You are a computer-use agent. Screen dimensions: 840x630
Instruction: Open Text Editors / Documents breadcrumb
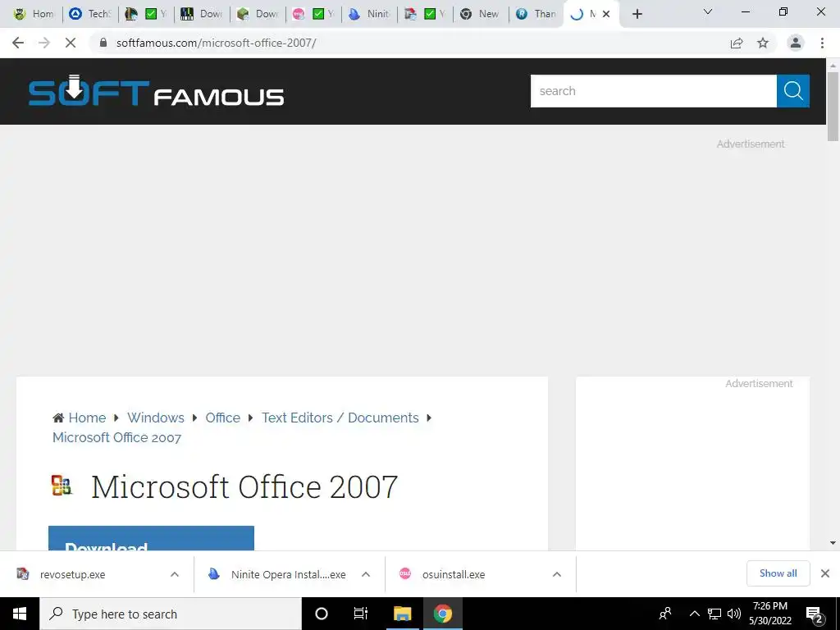coord(340,418)
